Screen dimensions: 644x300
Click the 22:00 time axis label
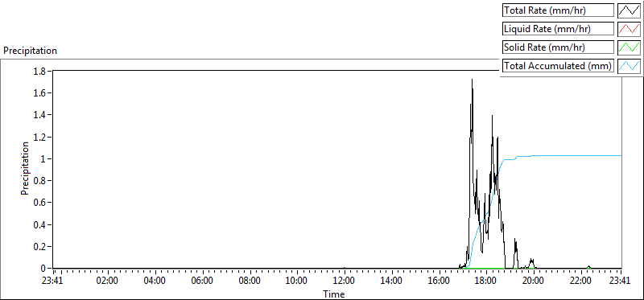click(x=580, y=282)
